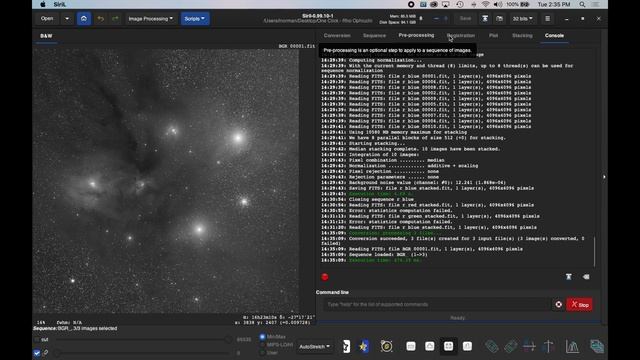
Task: Click the second green rotate icon
Action: (x=510, y=347)
